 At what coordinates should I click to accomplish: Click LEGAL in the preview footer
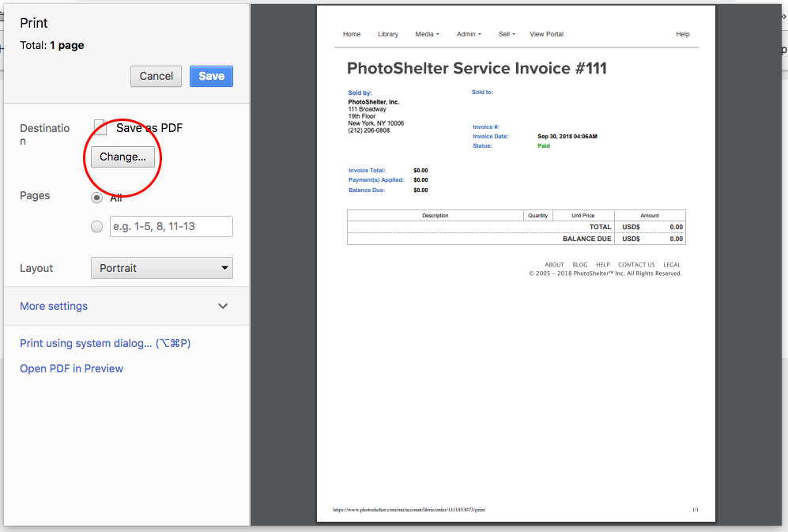tap(672, 265)
